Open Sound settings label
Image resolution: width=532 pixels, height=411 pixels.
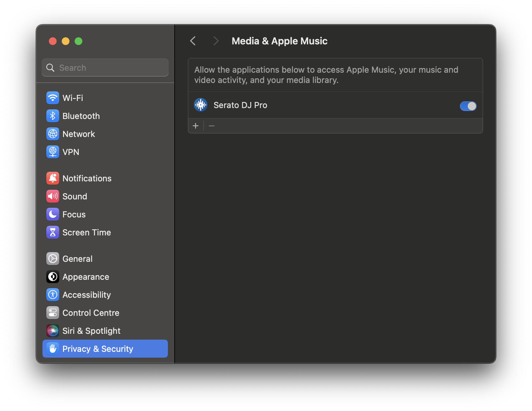[75, 196]
